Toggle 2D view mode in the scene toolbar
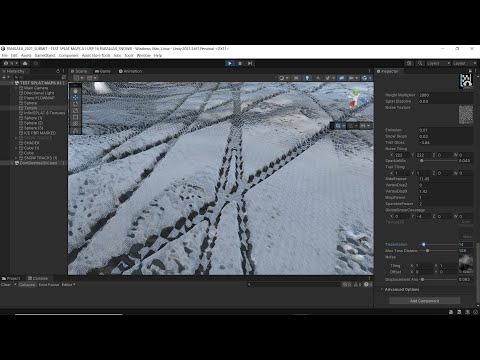Screen dimensions: 480x360 [x=296, y=78]
